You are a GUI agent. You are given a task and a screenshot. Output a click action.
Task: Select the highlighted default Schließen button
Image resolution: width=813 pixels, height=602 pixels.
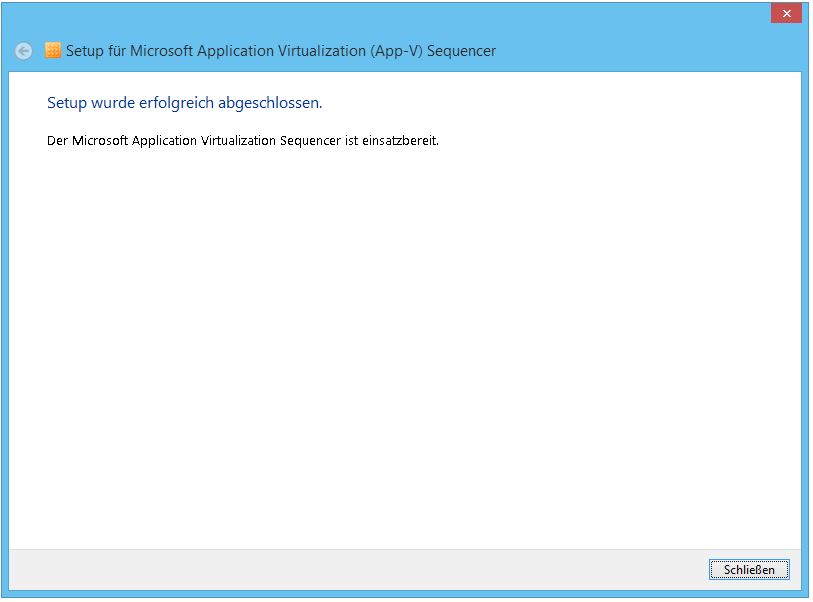coord(748,569)
